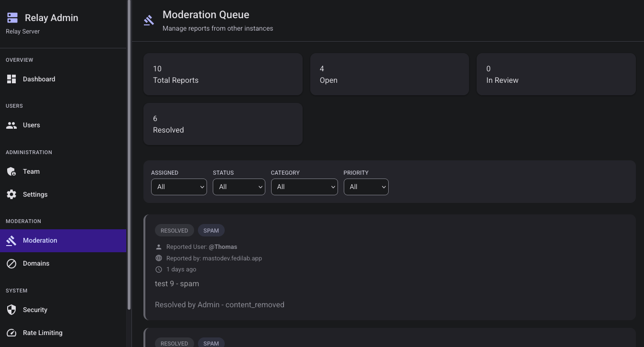
Task: Click the Security shield icon
Action: pyautogui.click(x=11, y=310)
